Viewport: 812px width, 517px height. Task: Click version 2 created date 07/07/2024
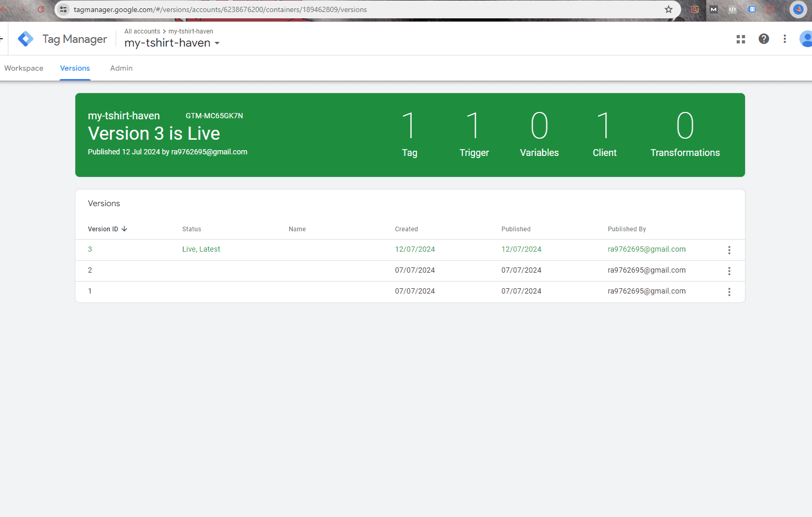[415, 270]
